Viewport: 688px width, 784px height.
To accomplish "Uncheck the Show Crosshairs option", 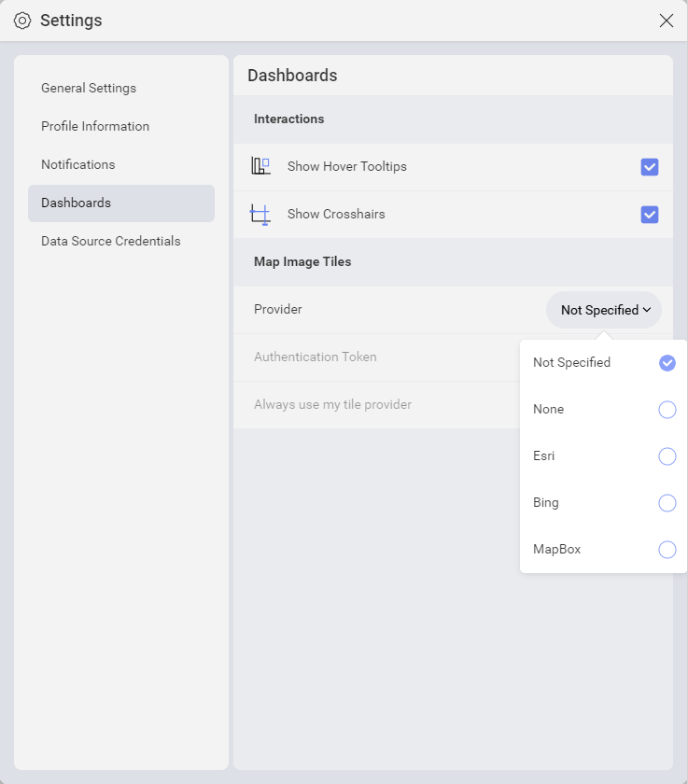I will 650,214.
